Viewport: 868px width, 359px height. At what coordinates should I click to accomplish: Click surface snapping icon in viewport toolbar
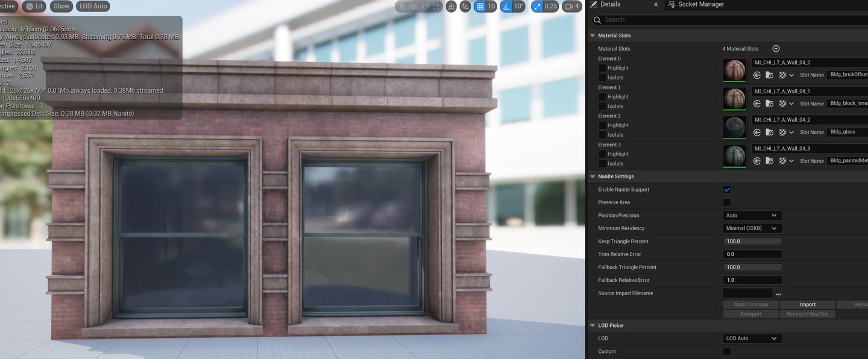click(x=465, y=7)
